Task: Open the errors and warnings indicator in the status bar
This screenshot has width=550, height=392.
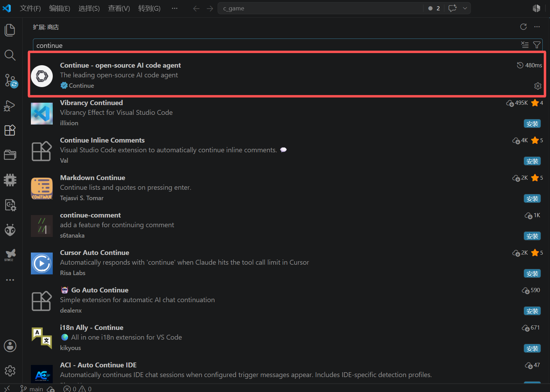Action: tap(78, 389)
